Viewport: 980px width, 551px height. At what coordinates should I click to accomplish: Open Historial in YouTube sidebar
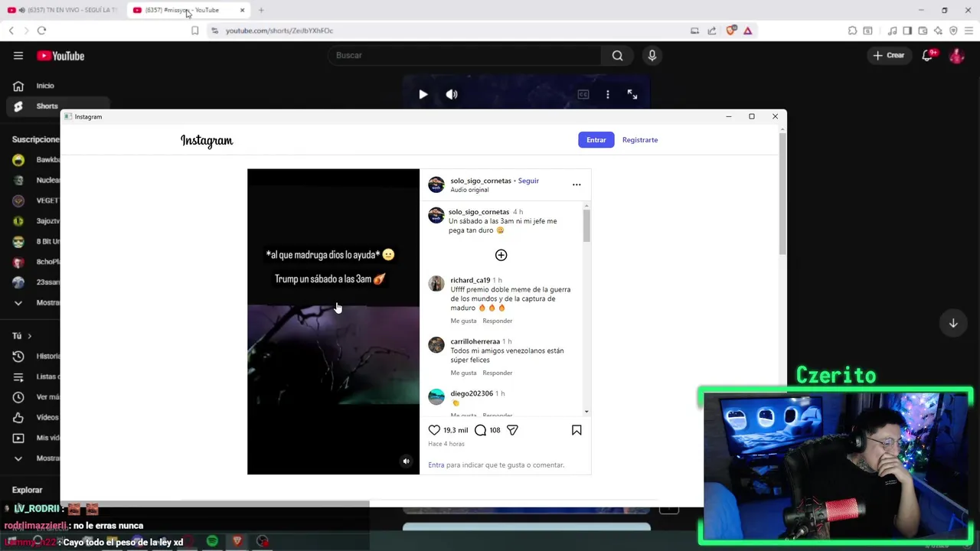coord(34,356)
